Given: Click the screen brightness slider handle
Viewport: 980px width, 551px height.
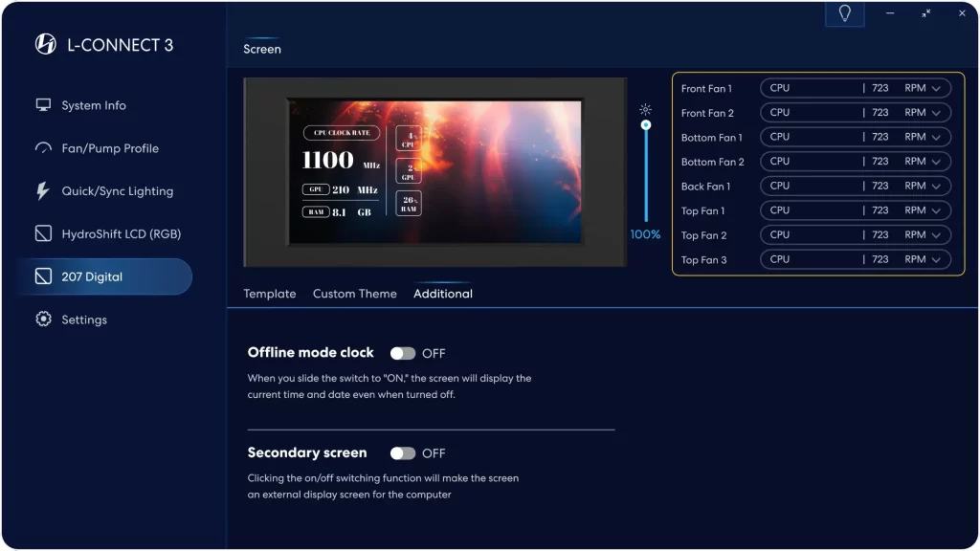Looking at the screenshot, I should [646, 125].
